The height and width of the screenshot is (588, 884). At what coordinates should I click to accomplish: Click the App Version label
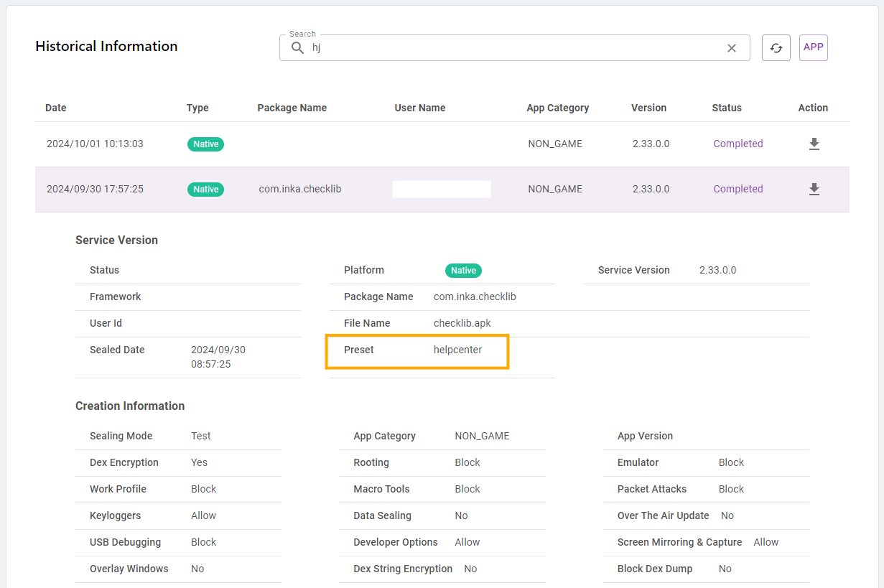pyautogui.click(x=645, y=436)
